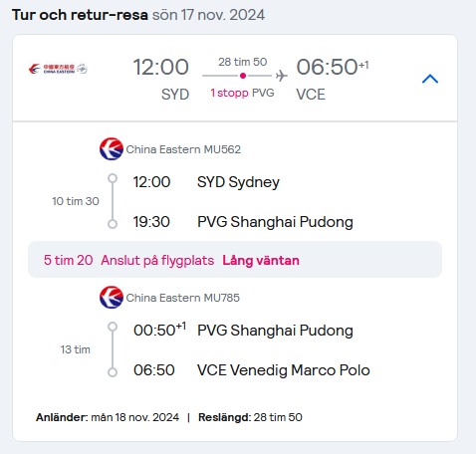The image size is (476, 454).
Task: Click 'Tur och retur-resa' heading
Action: pos(80,15)
